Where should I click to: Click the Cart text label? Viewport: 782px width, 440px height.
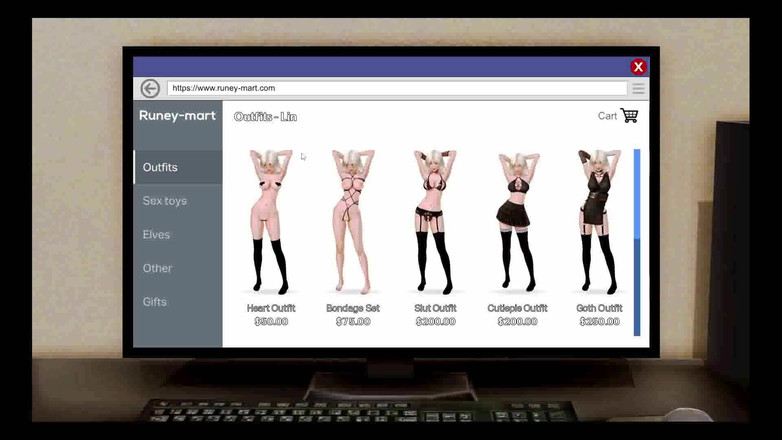[x=607, y=116]
